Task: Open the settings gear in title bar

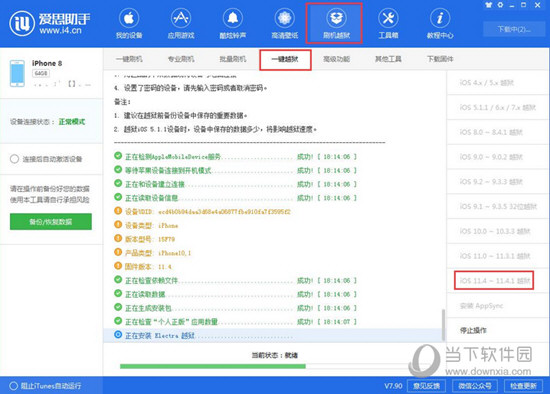Action: tap(500, 5)
